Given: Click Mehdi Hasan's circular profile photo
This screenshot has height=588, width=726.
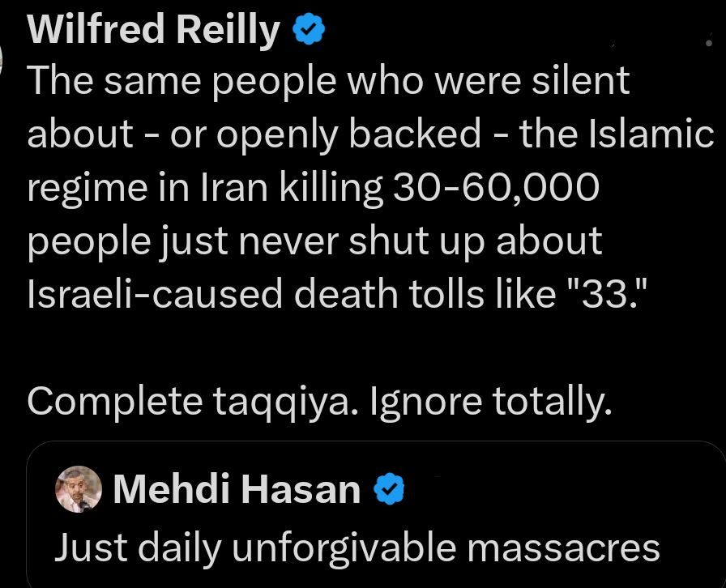Looking at the screenshot, I should [78, 488].
